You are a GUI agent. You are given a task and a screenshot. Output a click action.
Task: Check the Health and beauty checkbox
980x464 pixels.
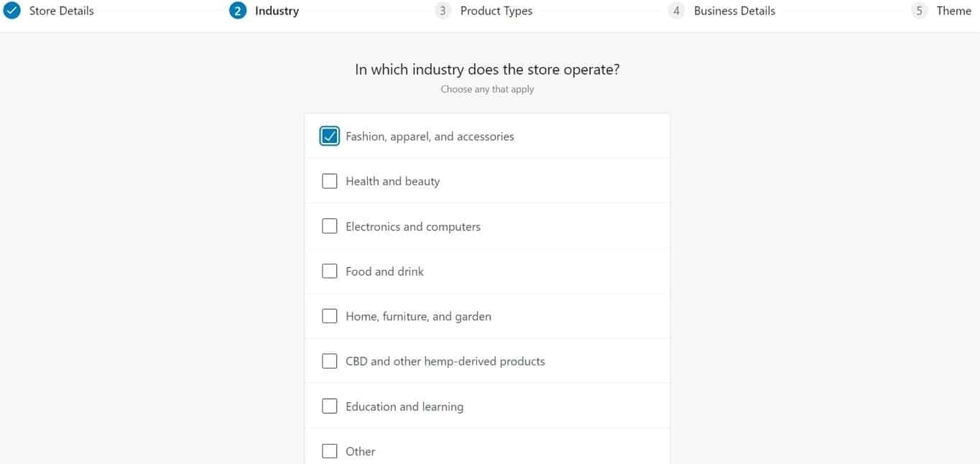pyautogui.click(x=330, y=181)
